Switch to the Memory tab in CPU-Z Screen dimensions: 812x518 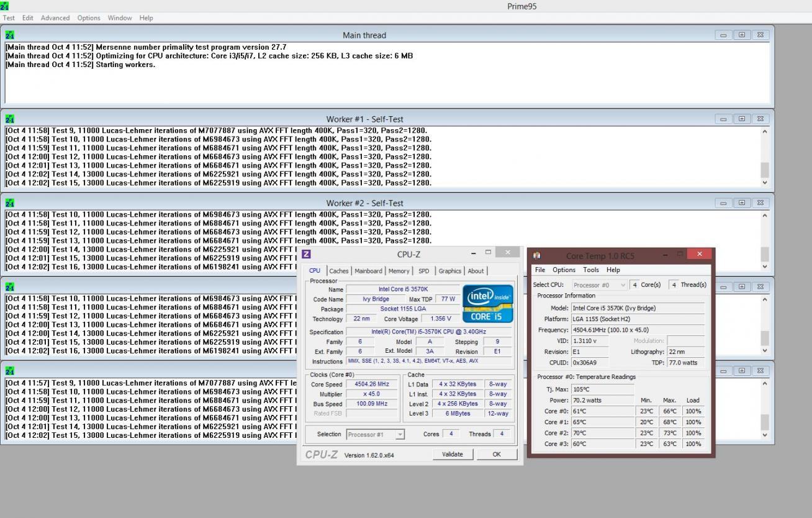(x=399, y=271)
